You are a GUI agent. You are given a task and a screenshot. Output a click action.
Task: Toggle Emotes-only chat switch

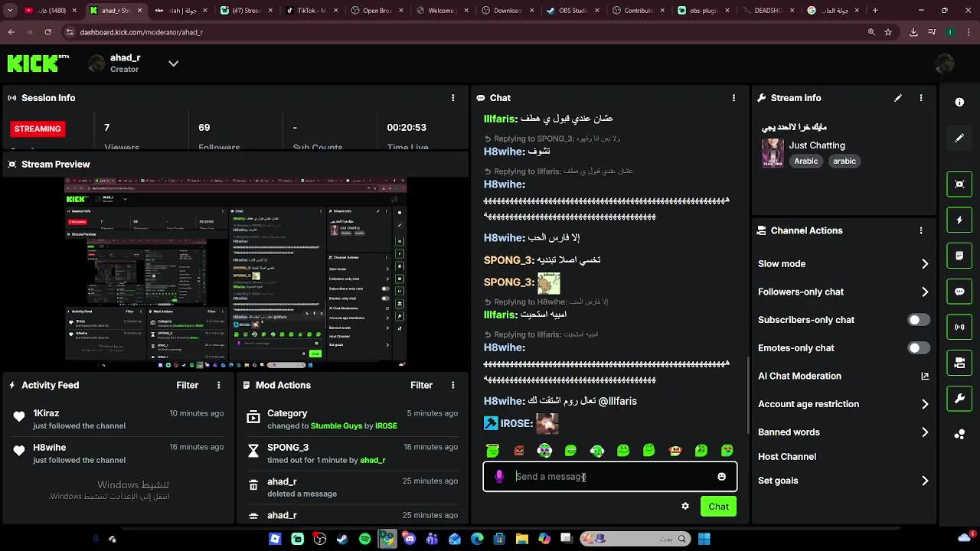[x=919, y=347]
